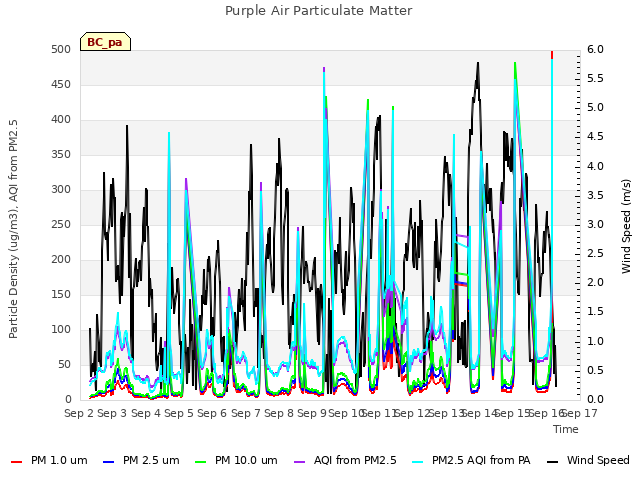Click the blue PM 2.5 um legend swatch
Viewport: 640px width, 480px height.
[x=109, y=462]
